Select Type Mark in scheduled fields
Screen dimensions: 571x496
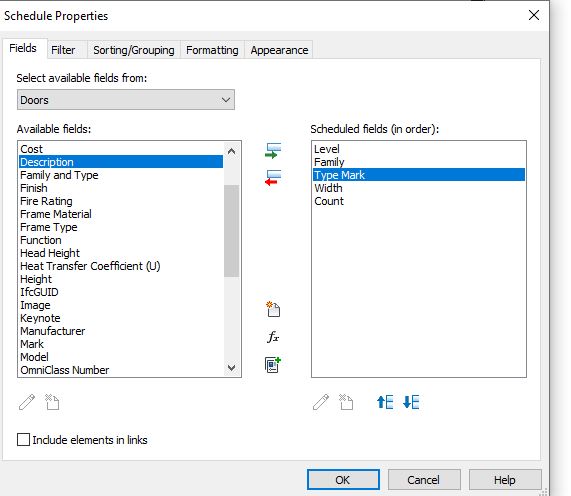pyautogui.click(x=419, y=175)
